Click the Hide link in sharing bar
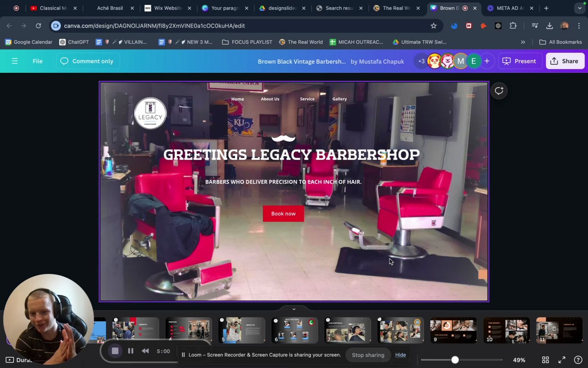Image resolution: width=588 pixels, height=368 pixels. pyautogui.click(x=401, y=355)
